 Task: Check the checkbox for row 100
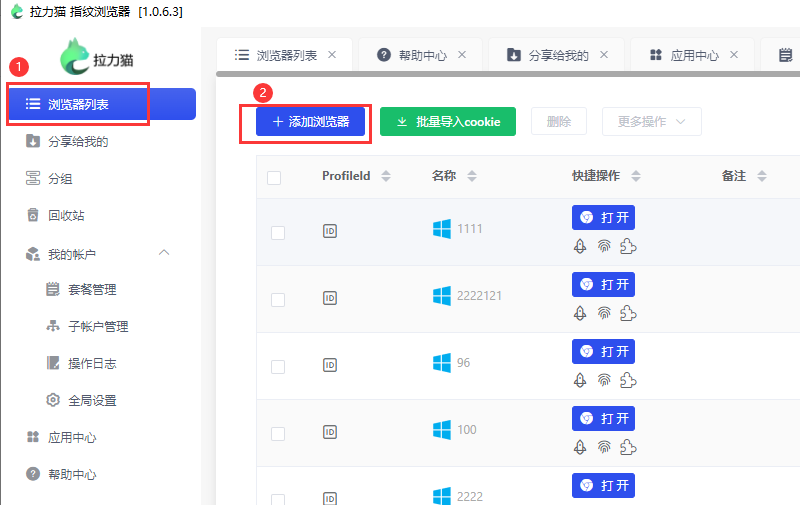click(x=278, y=434)
